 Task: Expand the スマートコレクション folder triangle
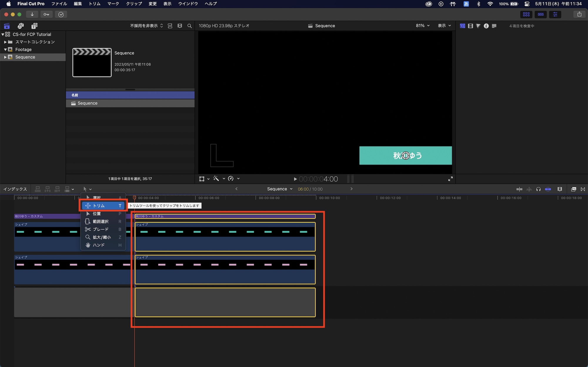tap(5, 42)
